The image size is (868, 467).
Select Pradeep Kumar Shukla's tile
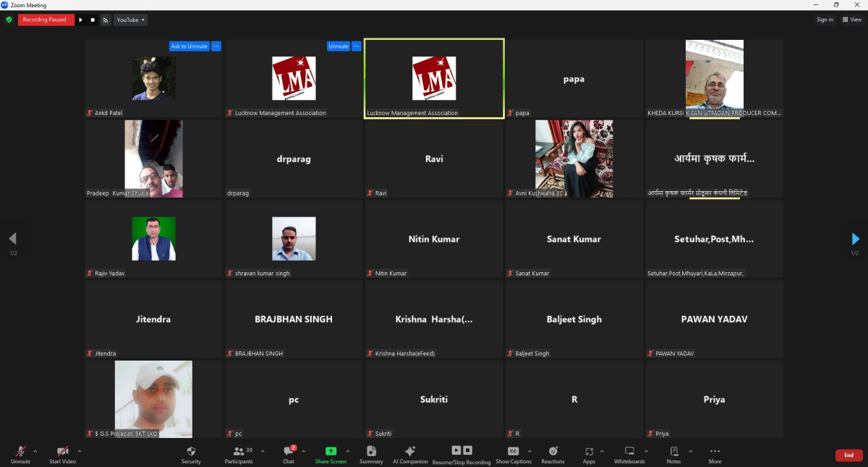click(153, 159)
